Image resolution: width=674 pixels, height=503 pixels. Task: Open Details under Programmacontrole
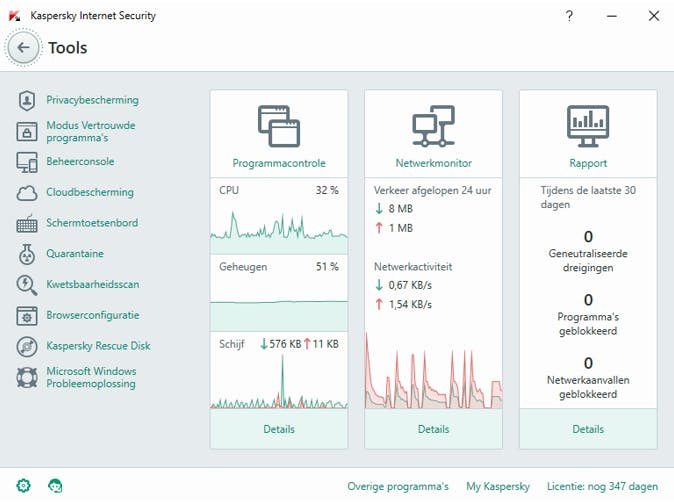[279, 429]
